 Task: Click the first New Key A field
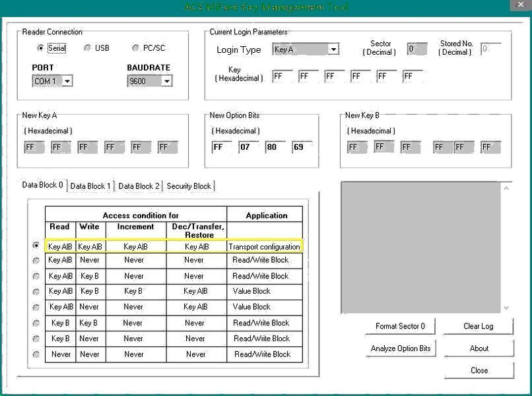[34, 147]
